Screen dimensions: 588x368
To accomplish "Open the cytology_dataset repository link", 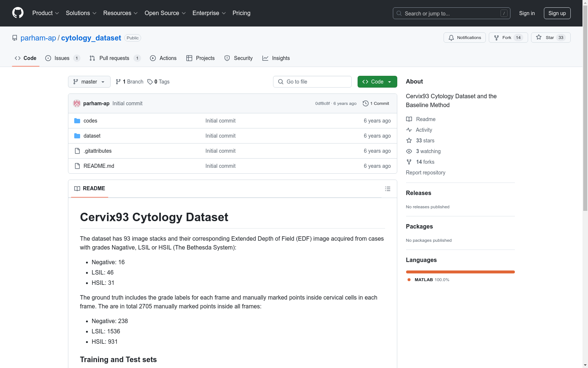I will (91, 38).
